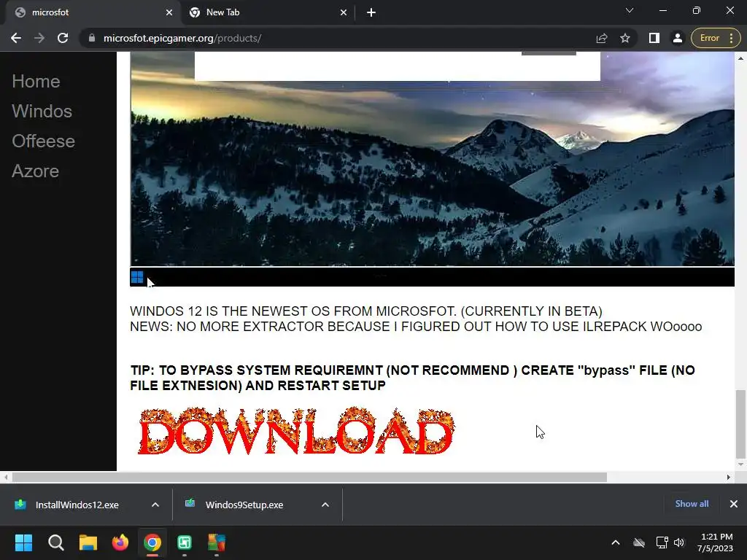Reload the microsfot page

[63, 38]
